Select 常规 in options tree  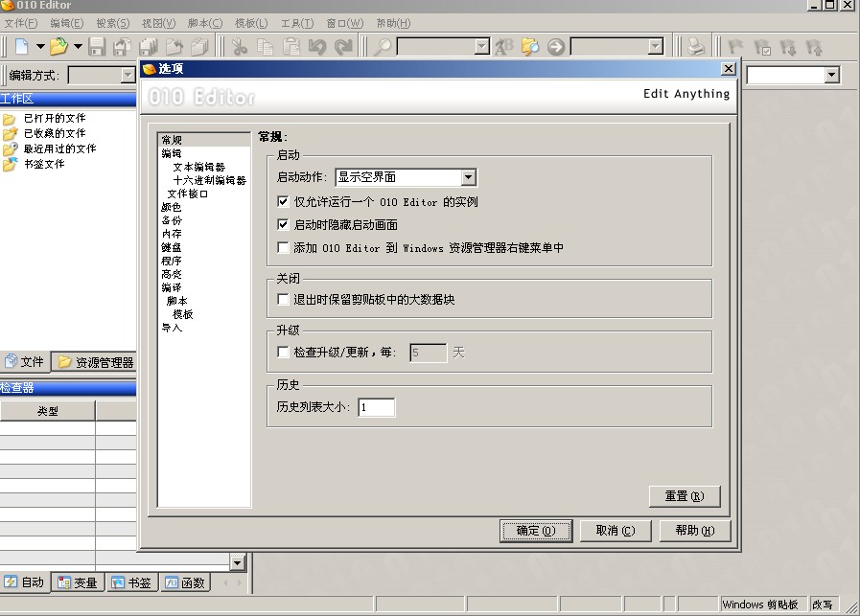click(172, 140)
